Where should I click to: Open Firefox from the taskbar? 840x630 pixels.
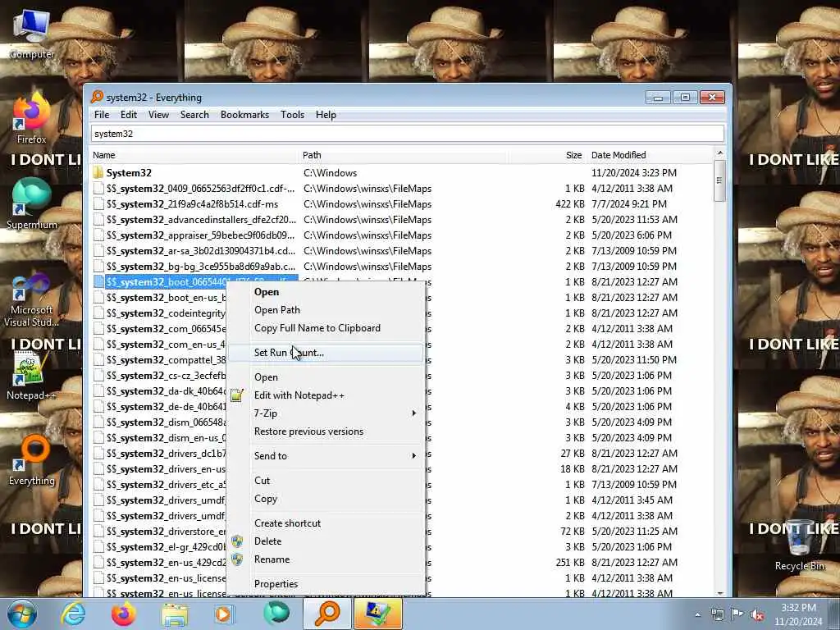click(x=123, y=614)
